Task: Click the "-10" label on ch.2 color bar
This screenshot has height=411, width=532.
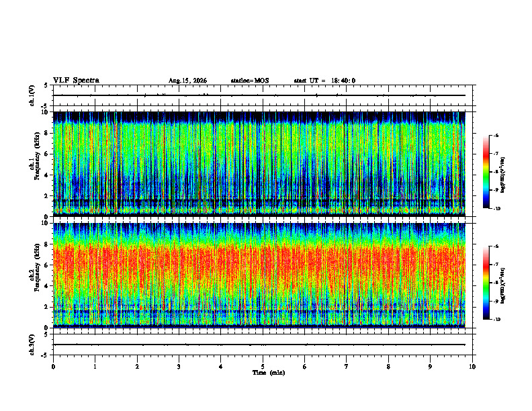Action: tap(497, 320)
